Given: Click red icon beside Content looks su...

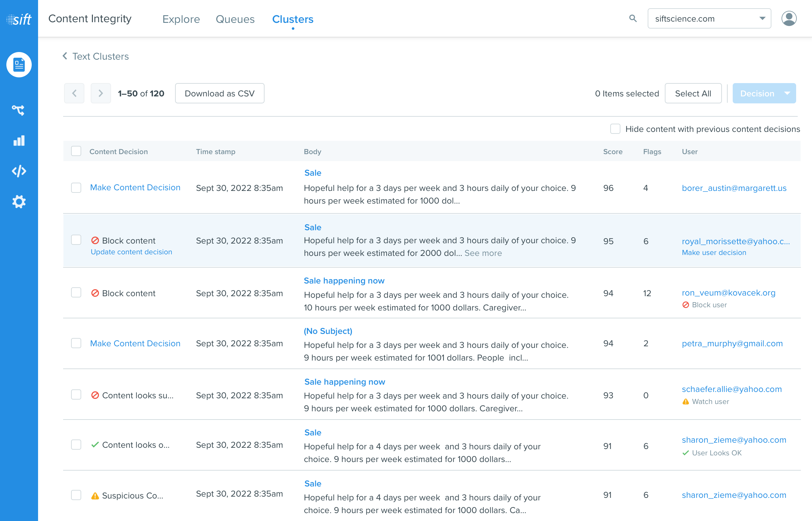Looking at the screenshot, I should pos(95,395).
